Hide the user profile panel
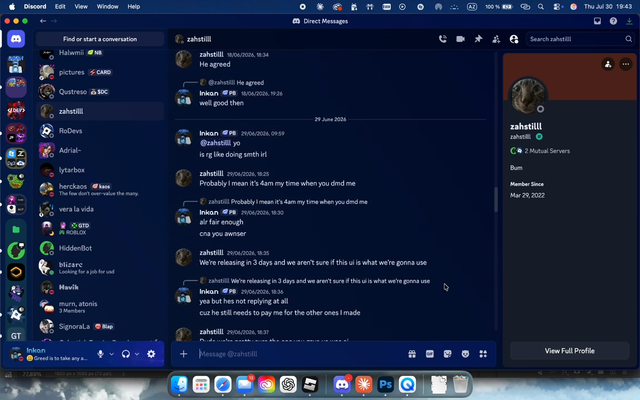This screenshot has width=640, height=400. [x=514, y=39]
